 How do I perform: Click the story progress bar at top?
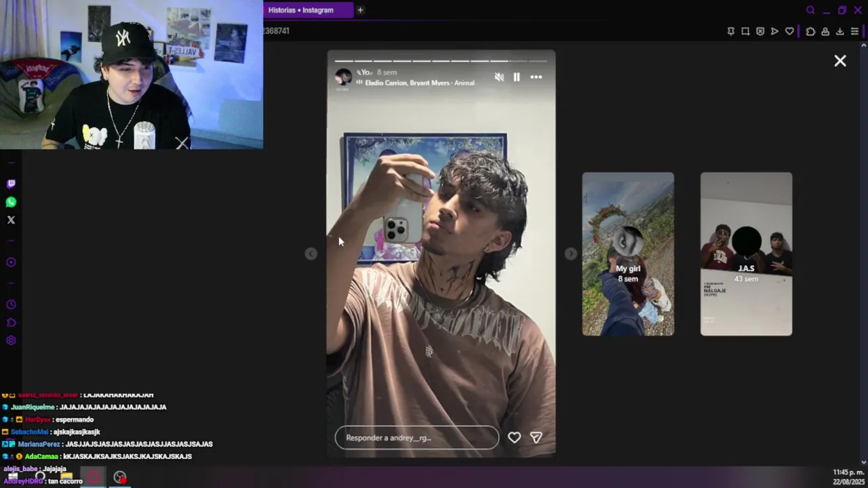pyautogui.click(x=441, y=60)
